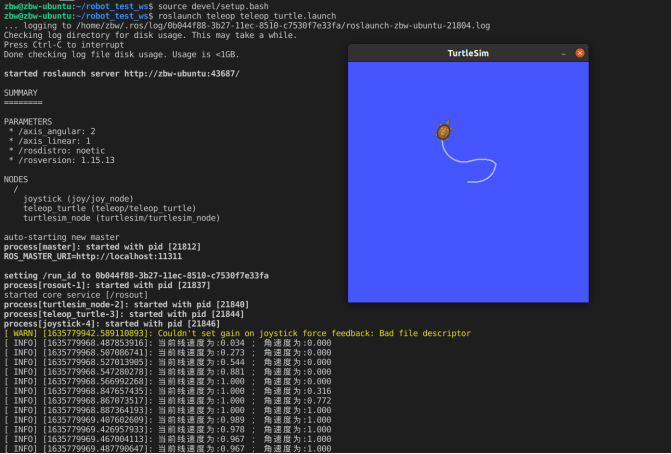The height and width of the screenshot is (454, 671).
Task: Click 'process[joystick-4]' pid 21846 line
Action: (x=112, y=323)
